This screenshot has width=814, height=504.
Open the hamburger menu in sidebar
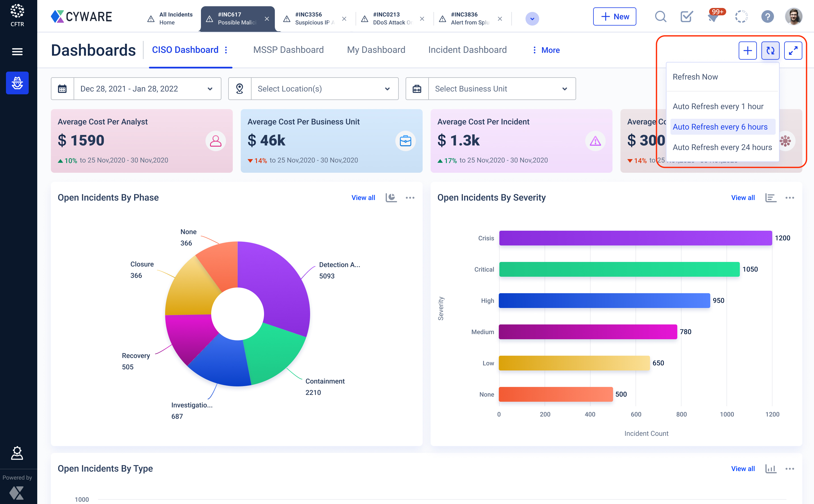17,52
